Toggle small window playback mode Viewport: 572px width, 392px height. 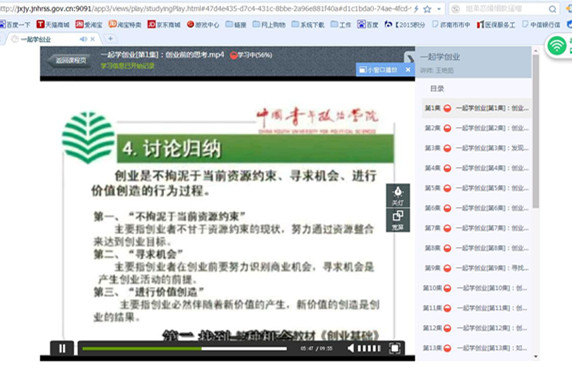click(x=378, y=70)
